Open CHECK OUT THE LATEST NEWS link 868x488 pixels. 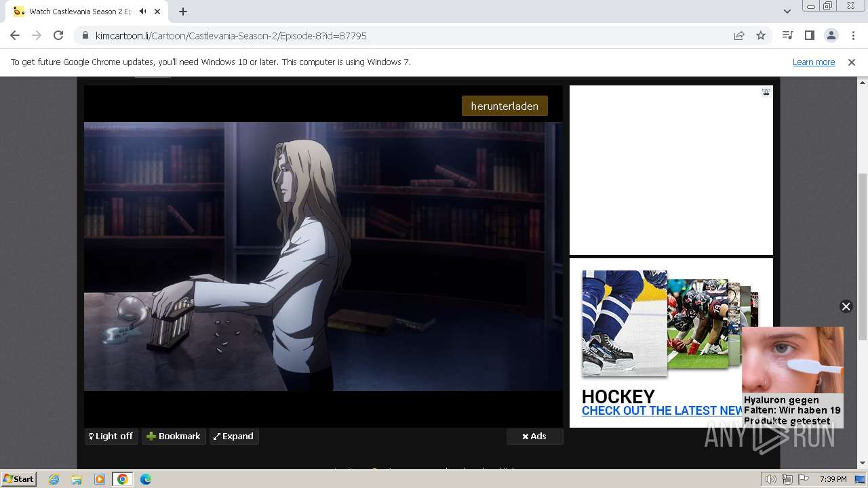(x=663, y=411)
